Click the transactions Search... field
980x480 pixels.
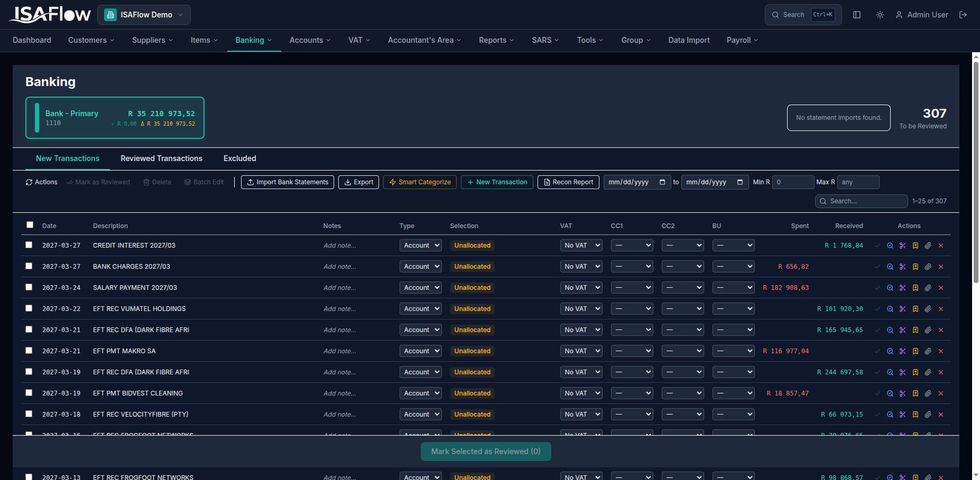pos(861,201)
